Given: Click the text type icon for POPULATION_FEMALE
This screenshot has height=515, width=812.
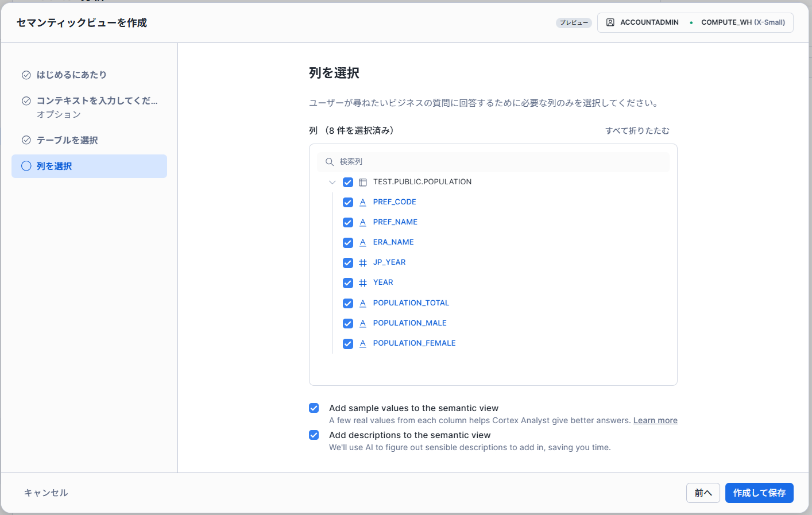Looking at the screenshot, I should click(363, 343).
